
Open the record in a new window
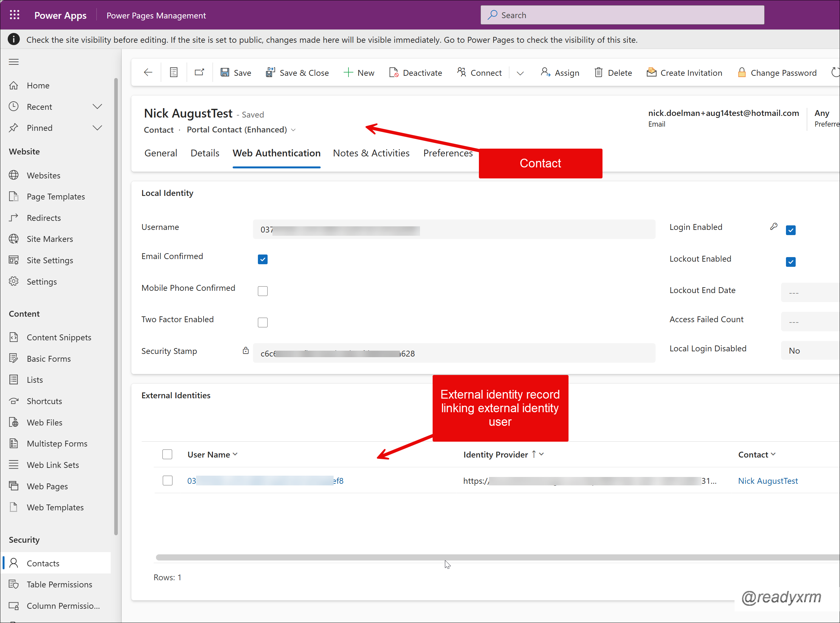click(199, 72)
